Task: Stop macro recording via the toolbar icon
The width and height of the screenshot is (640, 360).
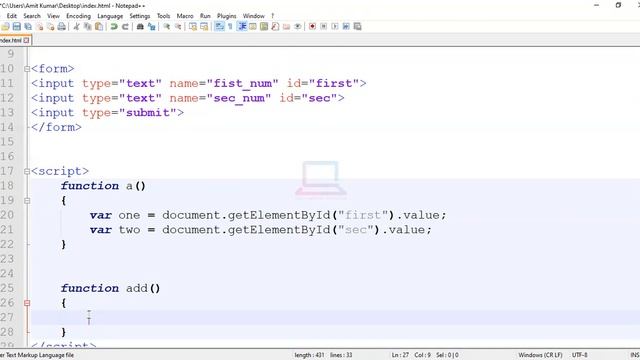Action: 324,27
